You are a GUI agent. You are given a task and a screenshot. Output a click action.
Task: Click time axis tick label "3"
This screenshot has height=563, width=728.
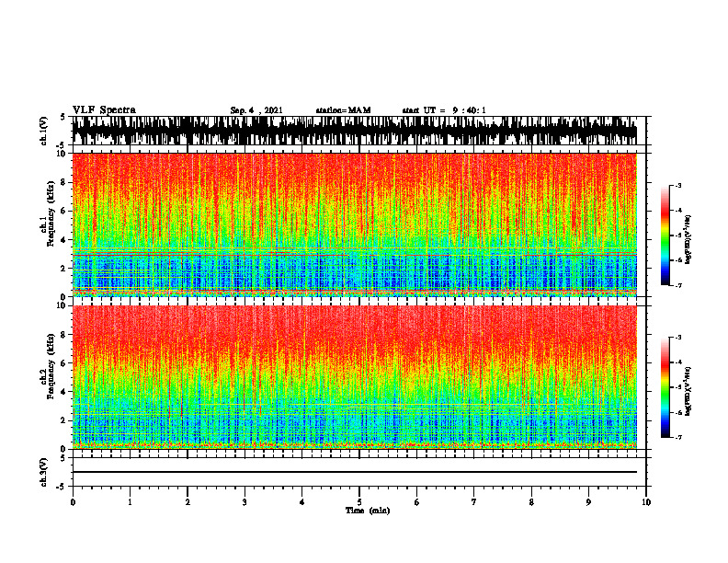coord(245,502)
